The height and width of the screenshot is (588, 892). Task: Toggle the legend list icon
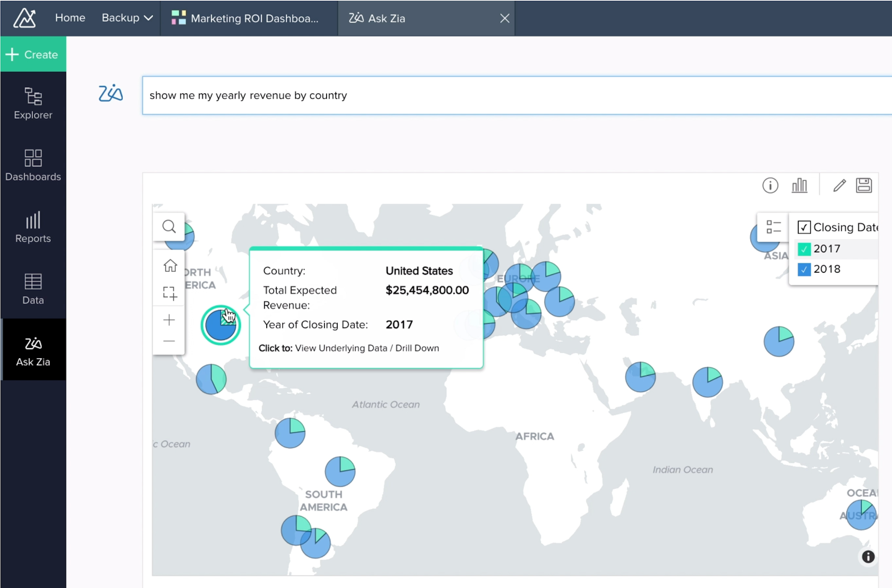tap(773, 227)
